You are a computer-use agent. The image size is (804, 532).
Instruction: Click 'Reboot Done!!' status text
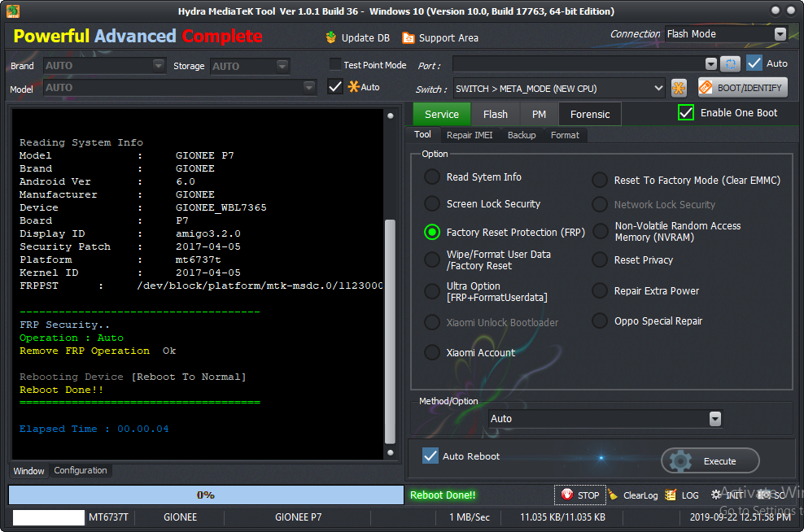coord(443,495)
